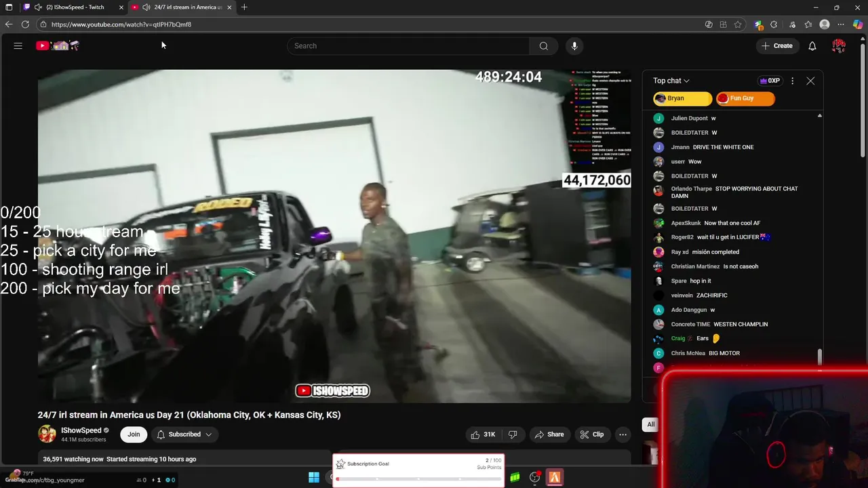868x488 pixels.
Task: Open more actions ellipsis under the video
Action: pyautogui.click(x=623, y=434)
